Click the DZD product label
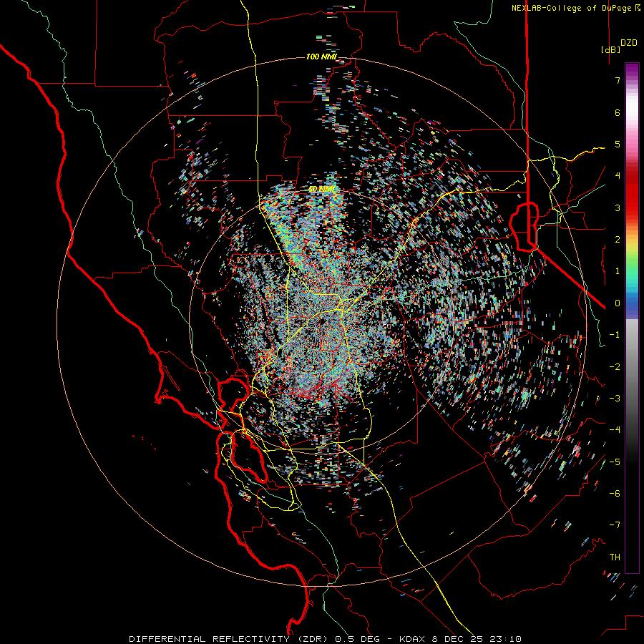The height and width of the screenshot is (644, 644). click(x=629, y=43)
